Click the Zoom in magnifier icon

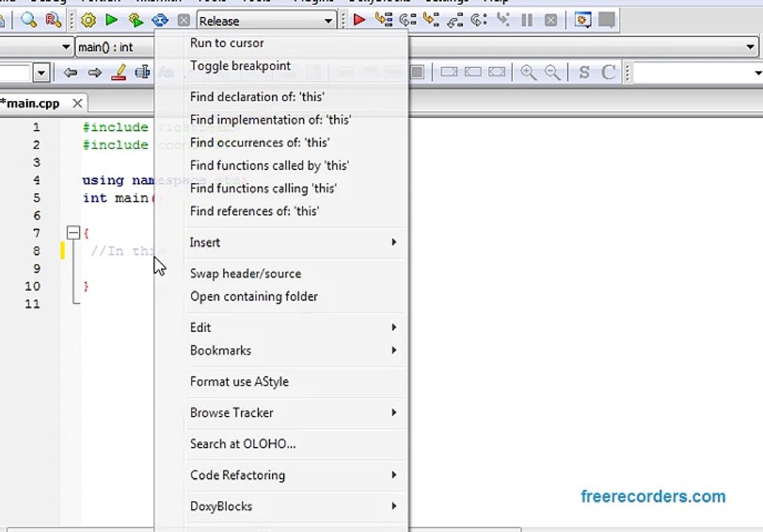click(x=528, y=72)
